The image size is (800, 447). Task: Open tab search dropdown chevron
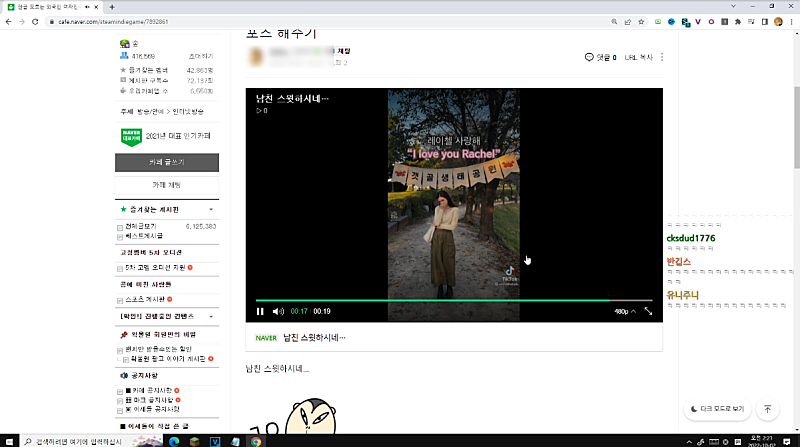[x=733, y=7]
